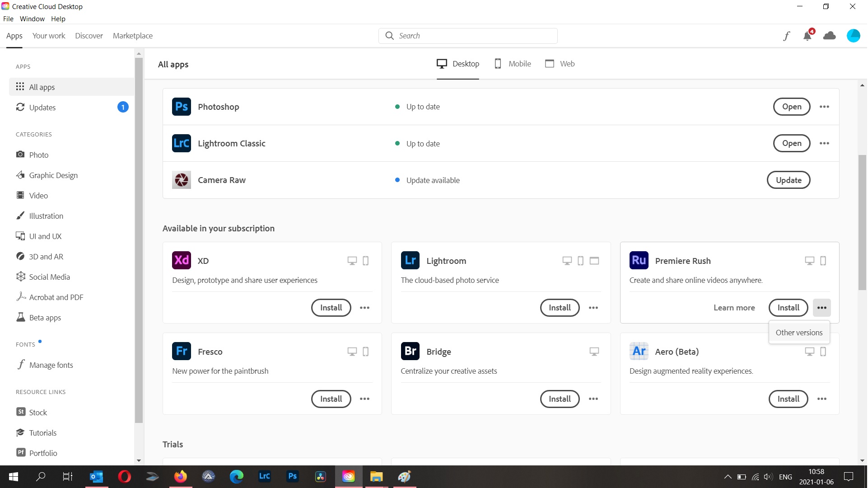This screenshot has width=868, height=488.
Task: Click the Search field
Action: coord(468,35)
